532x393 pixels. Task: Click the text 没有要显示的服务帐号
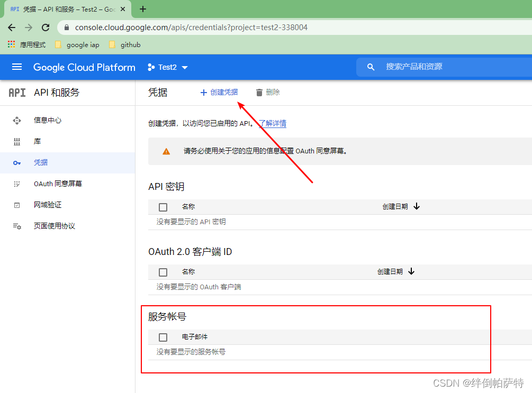[x=191, y=352]
